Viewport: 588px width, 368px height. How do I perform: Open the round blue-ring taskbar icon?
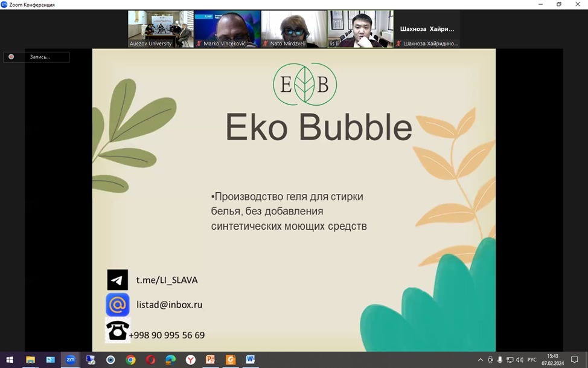click(x=110, y=360)
